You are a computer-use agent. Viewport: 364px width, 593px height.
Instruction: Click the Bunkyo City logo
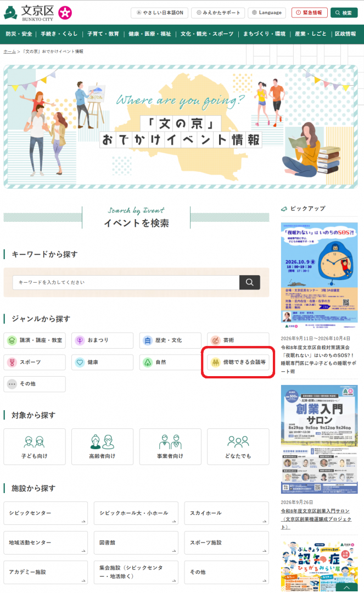click(29, 13)
